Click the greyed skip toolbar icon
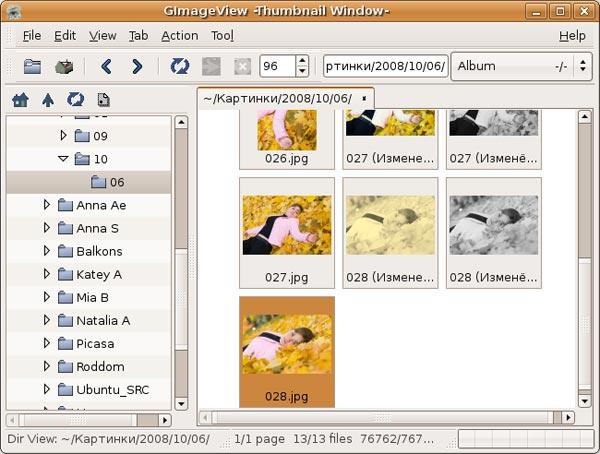Screen dimensions: 600x454 pyautogui.click(x=211, y=67)
